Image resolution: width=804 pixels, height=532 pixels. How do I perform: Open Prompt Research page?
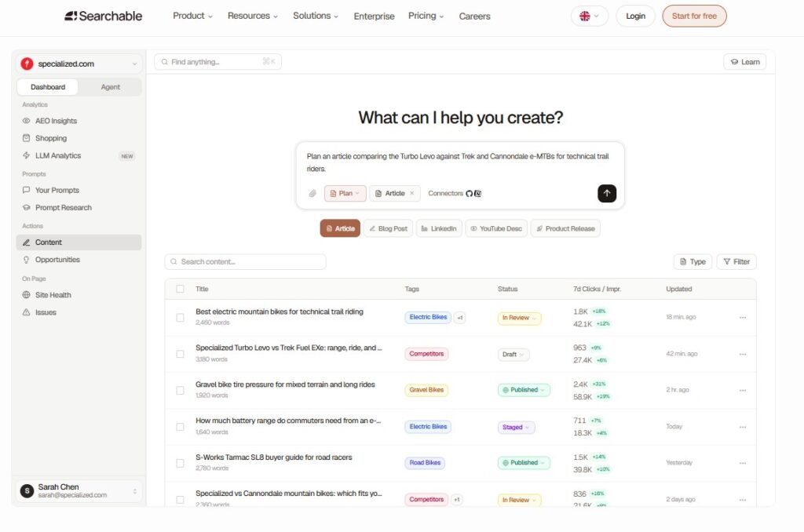click(79, 208)
